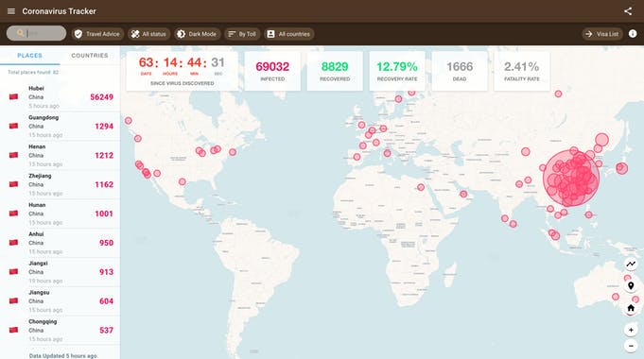The width and height of the screenshot is (644, 359).
Task: Click the home map button
Action: 631,308
